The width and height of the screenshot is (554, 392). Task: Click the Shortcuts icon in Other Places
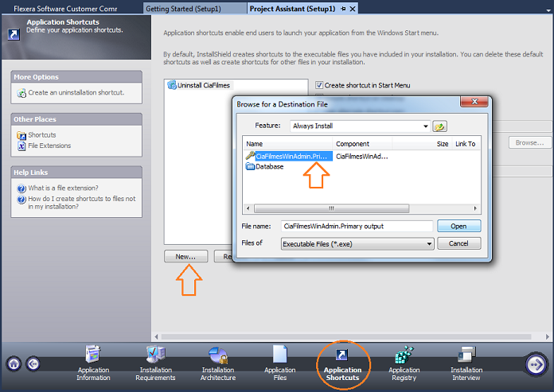pos(21,135)
